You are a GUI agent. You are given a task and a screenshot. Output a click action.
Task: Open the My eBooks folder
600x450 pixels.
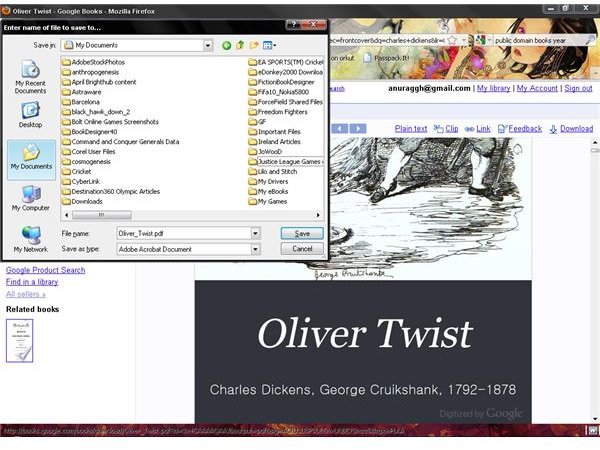(x=269, y=191)
